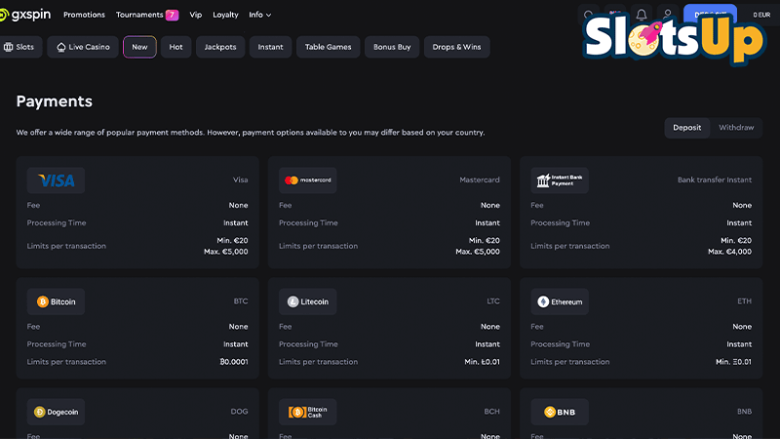Select the BNB payment icon
The width and height of the screenshot is (780, 439).
[560, 412]
